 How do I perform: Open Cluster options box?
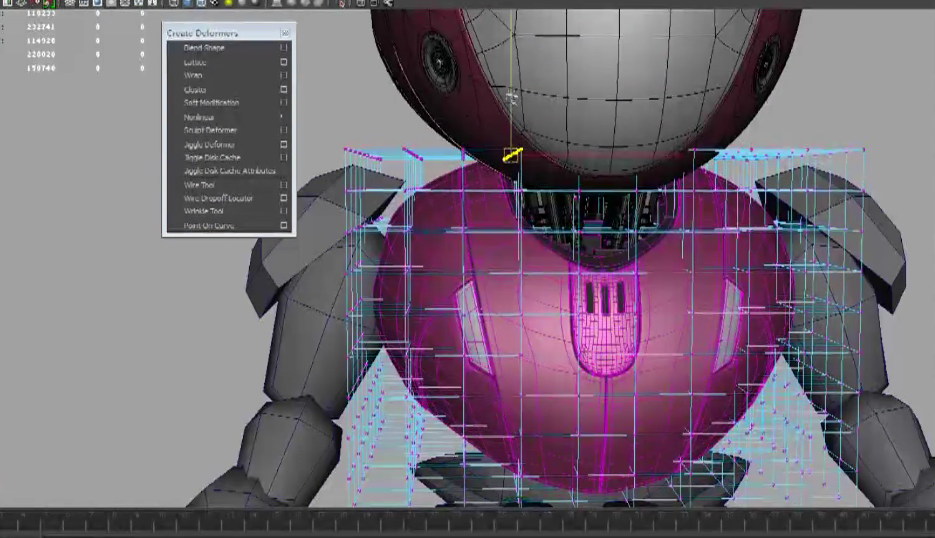284,90
